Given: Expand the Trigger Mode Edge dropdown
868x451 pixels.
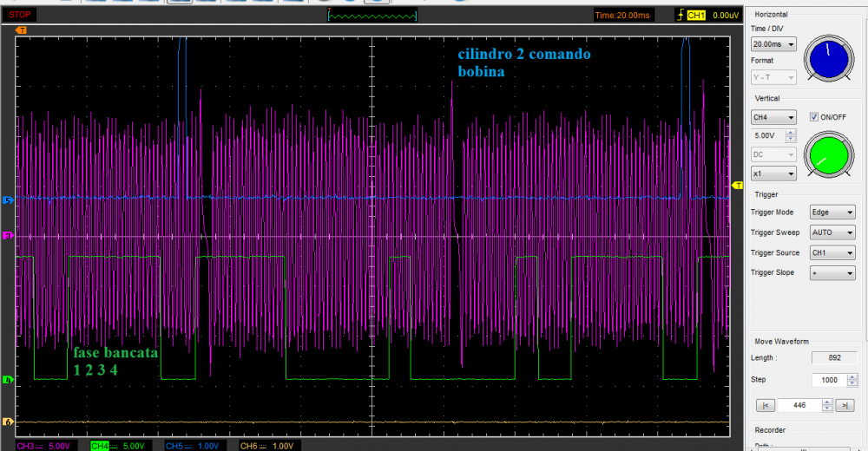Looking at the screenshot, I should tap(832, 212).
